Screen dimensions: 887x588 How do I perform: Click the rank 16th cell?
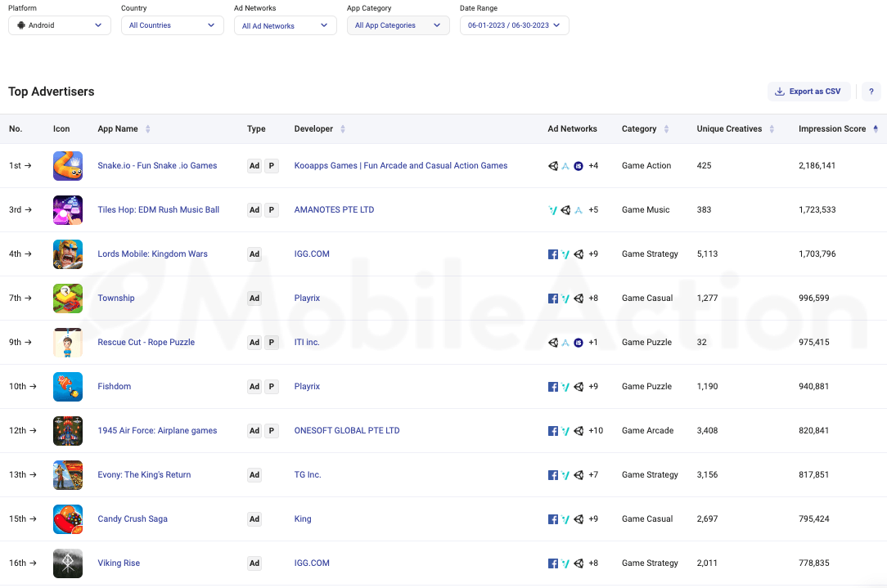point(23,563)
